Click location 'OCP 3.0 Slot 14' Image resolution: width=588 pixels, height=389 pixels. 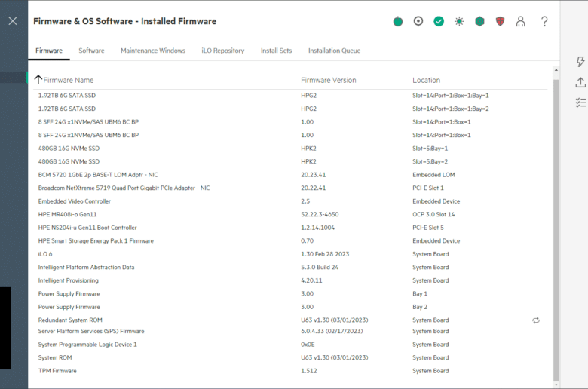click(x=433, y=214)
